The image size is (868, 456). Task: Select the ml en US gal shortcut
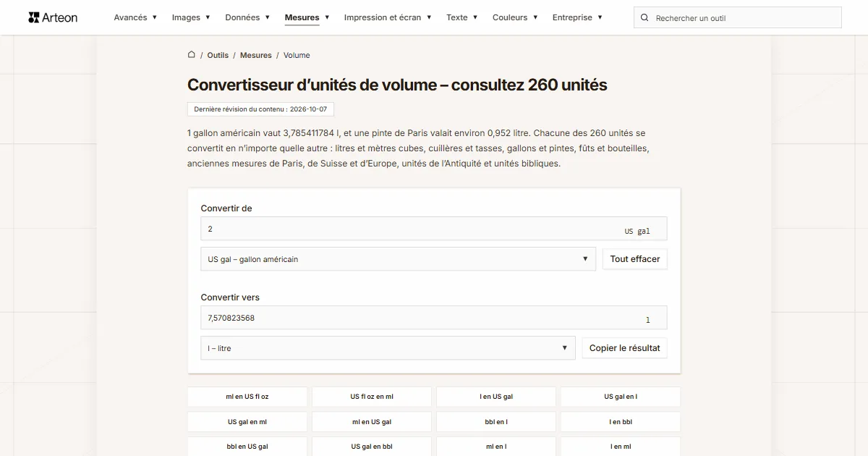click(x=372, y=422)
